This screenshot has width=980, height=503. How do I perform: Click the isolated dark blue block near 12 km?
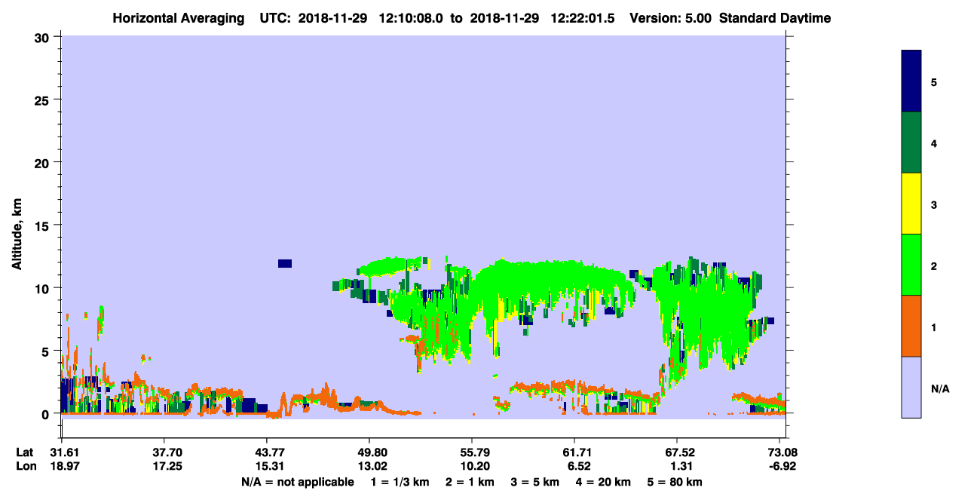point(285,263)
